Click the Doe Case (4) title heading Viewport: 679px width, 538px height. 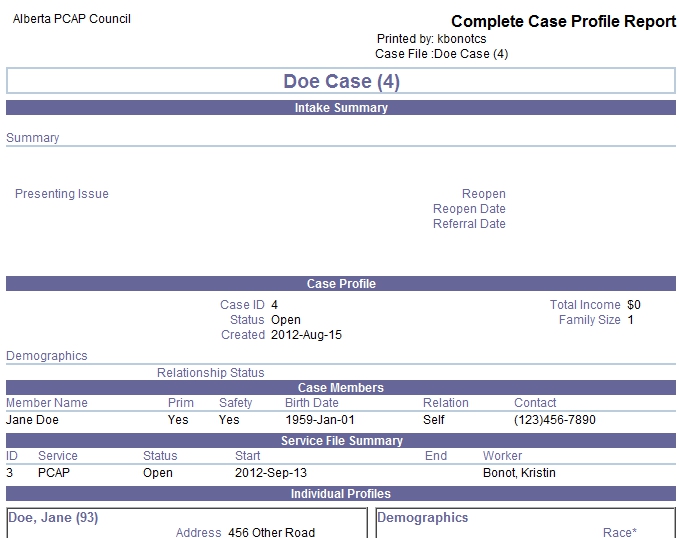341,81
